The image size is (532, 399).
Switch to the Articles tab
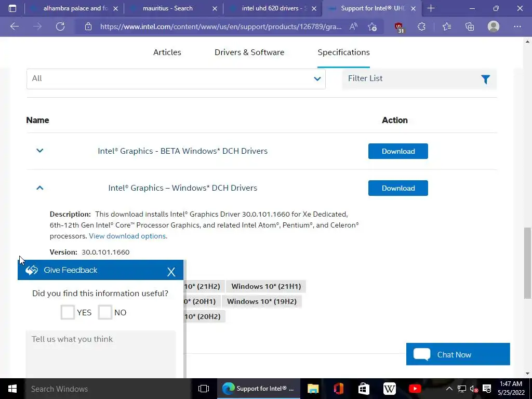click(167, 52)
